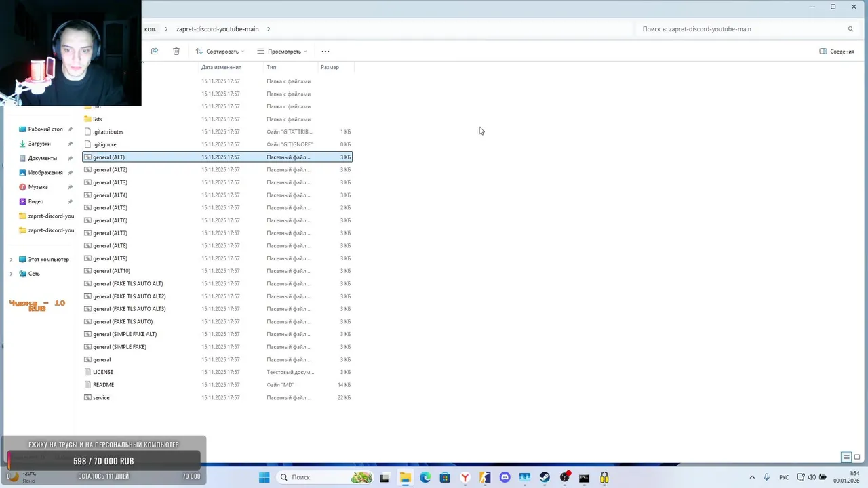Click pin icon next to Загрузки
Viewport: 868px width, 488px height.
[71, 144]
